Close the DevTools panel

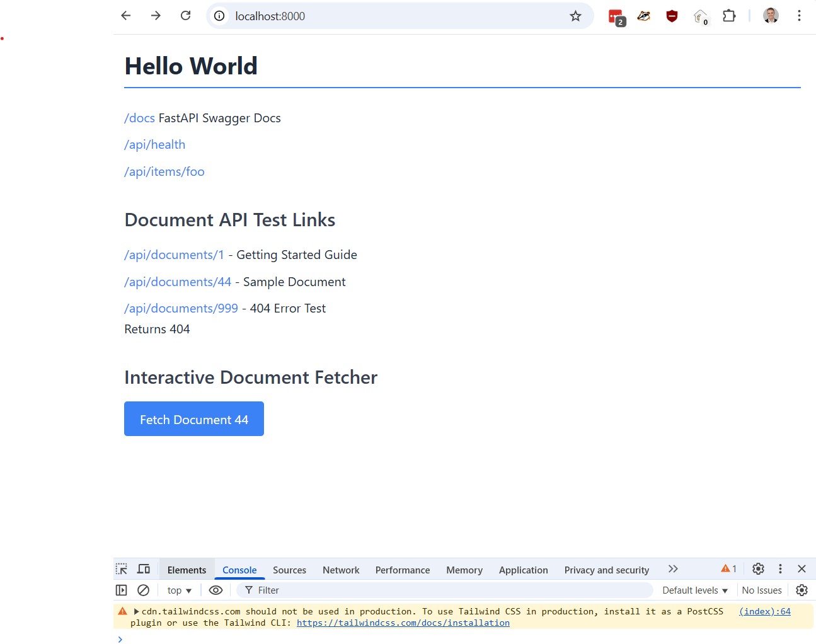click(802, 569)
